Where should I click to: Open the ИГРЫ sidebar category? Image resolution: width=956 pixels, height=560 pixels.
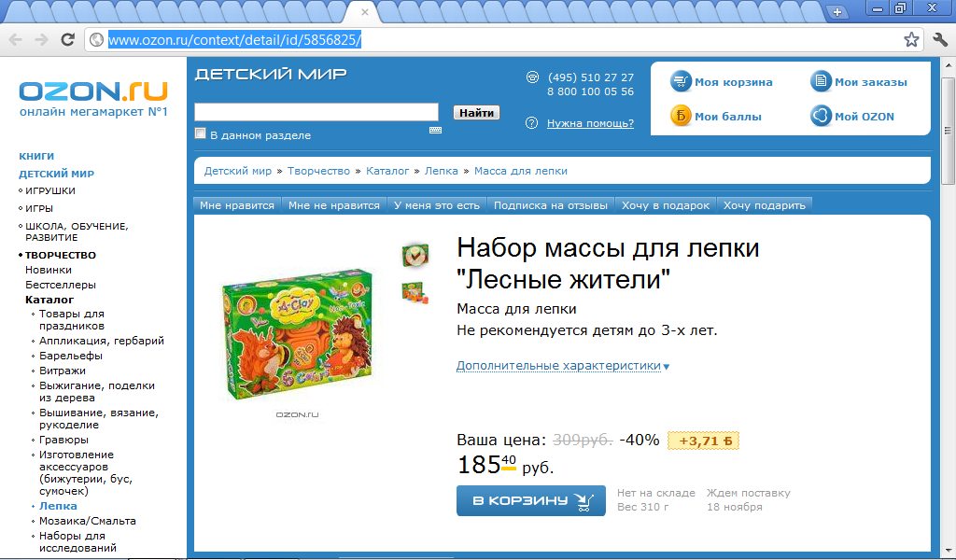coord(39,208)
